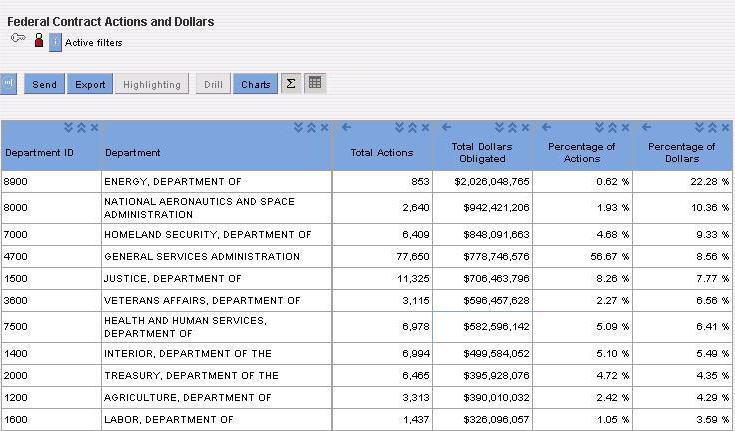Click the Total Actions header label
This screenshot has height=431, width=735.
[x=382, y=153]
